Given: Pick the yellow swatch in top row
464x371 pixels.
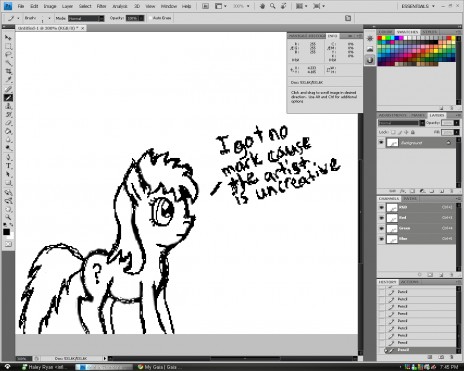Looking at the screenshot, I should 384,38.
